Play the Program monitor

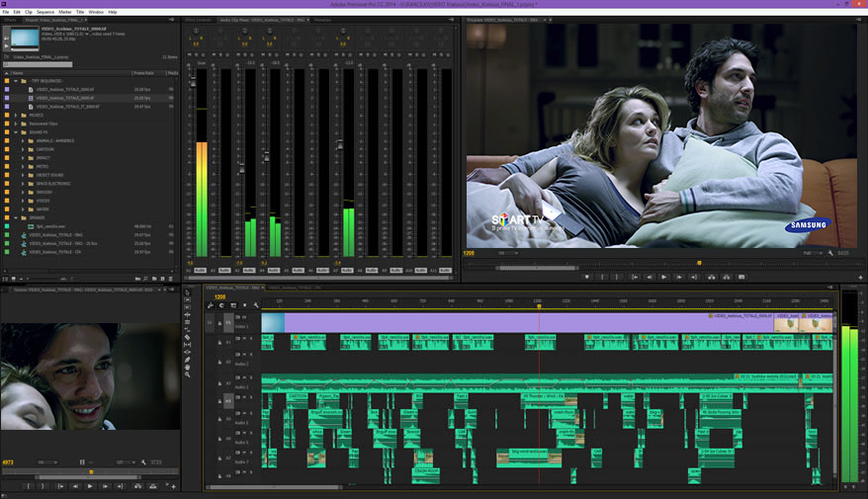click(663, 277)
